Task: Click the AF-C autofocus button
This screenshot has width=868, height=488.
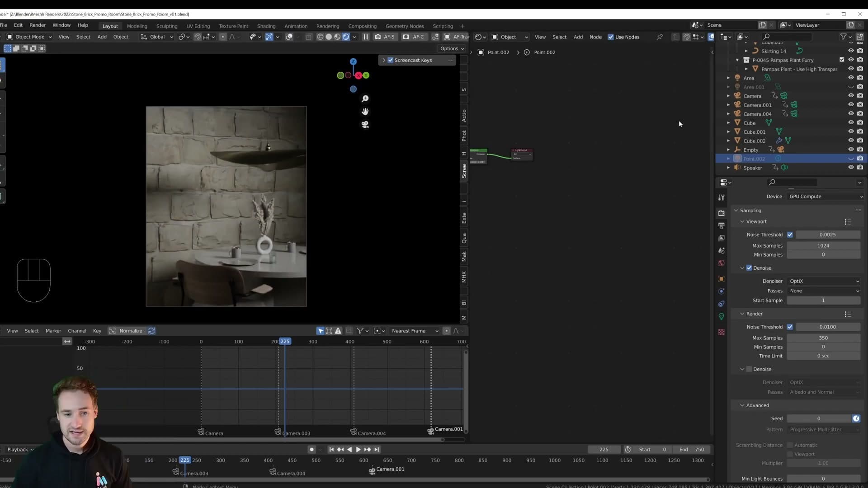Action: [x=414, y=37]
